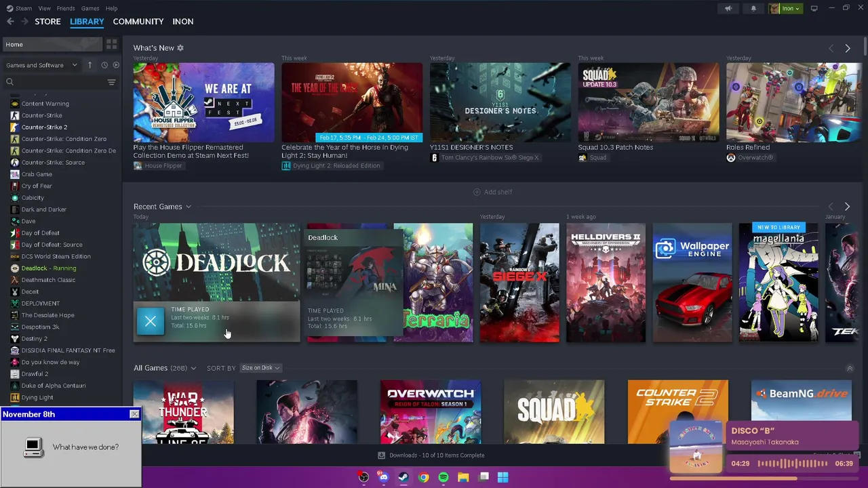
Task: Click the library search magnifier icon
Action: coord(9,82)
